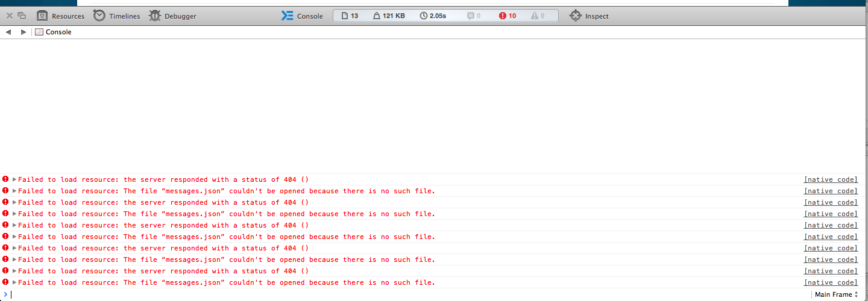Screen dimensions: 868x301
Task: Click the red error icon on the last console row
Action: pyautogui.click(x=5, y=282)
